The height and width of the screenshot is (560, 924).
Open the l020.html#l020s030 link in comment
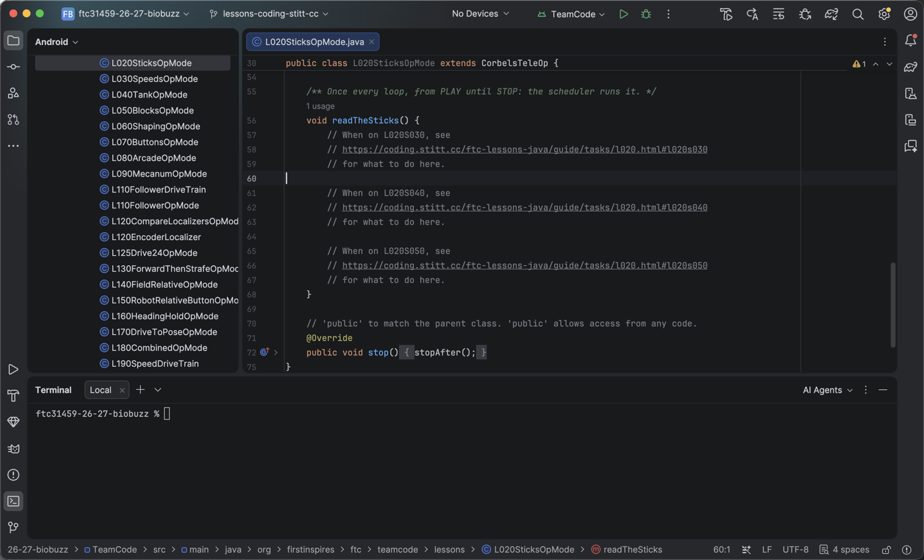(x=525, y=150)
